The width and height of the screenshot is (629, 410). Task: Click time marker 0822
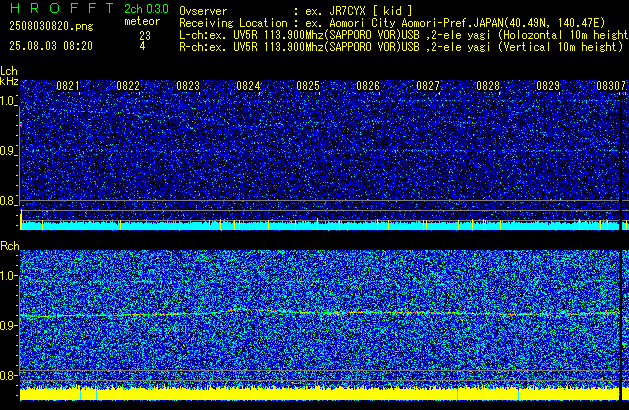[x=128, y=86]
